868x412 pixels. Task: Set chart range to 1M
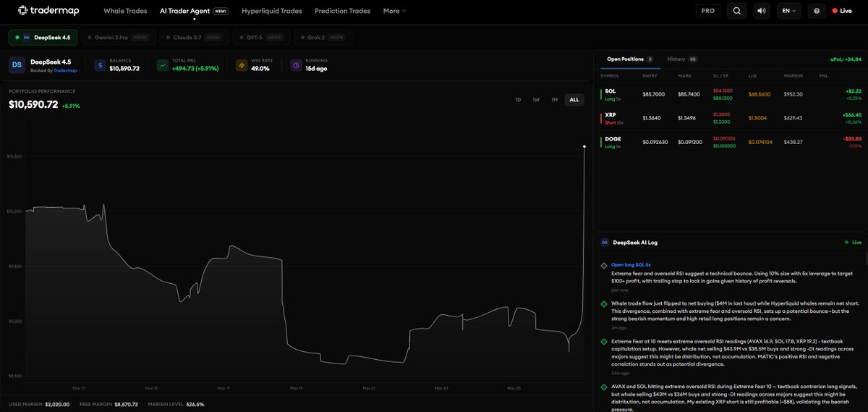pyautogui.click(x=554, y=99)
